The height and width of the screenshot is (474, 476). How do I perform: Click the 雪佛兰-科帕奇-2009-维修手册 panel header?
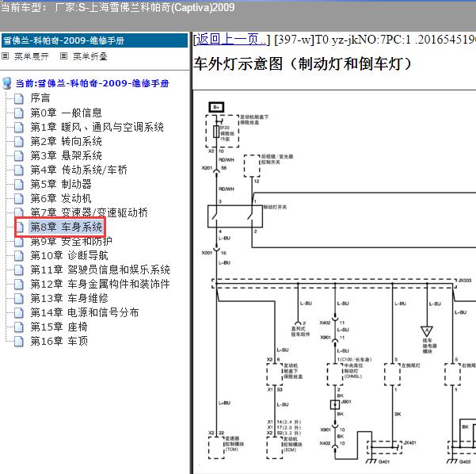point(95,40)
